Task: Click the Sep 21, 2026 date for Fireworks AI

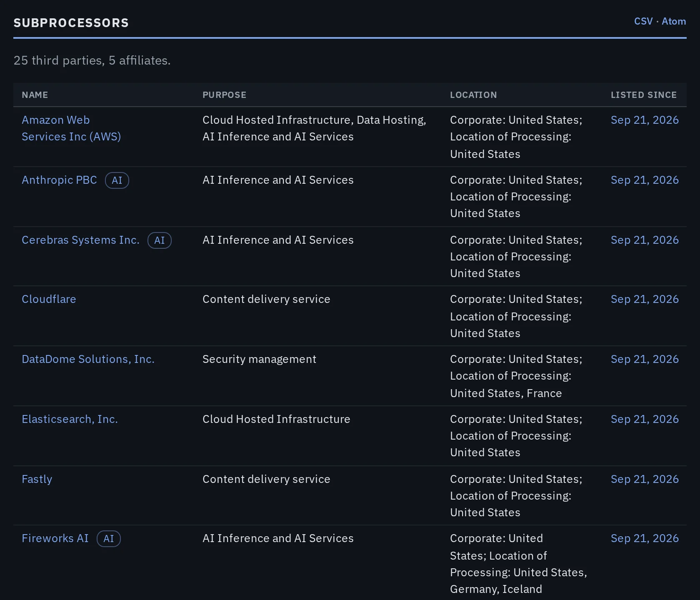Action: [645, 538]
